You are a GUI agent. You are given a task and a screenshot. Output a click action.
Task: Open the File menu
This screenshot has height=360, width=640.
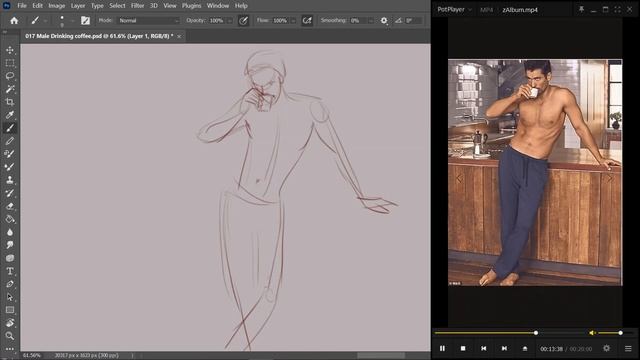22,6
